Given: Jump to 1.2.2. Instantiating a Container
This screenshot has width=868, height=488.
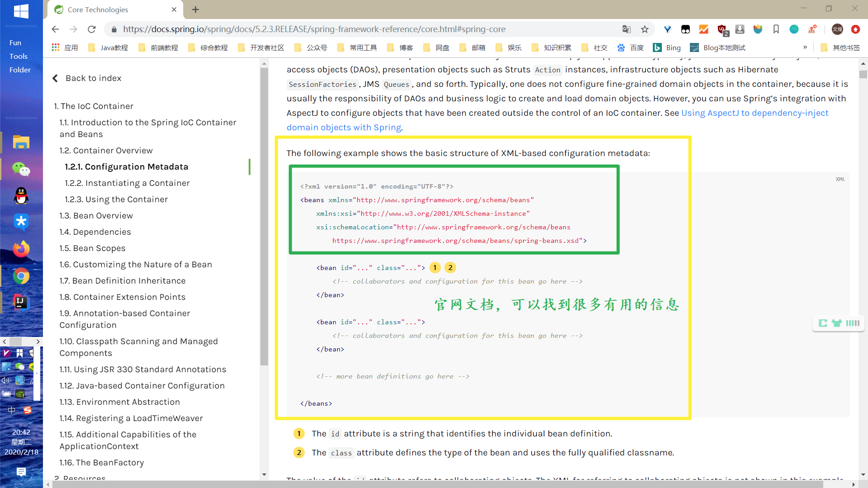Looking at the screenshot, I should pyautogui.click(x=127, y=183).
